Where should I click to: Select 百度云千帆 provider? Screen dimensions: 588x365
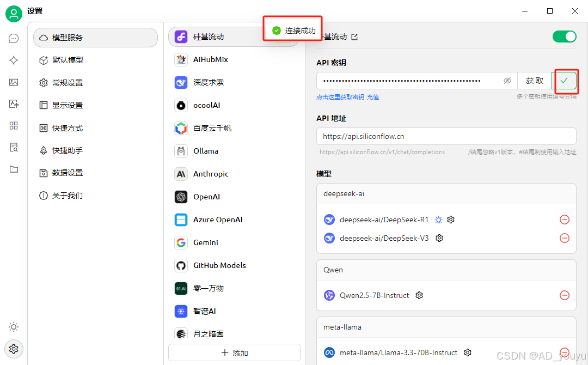pyautogui.click(x=233, y=128)
